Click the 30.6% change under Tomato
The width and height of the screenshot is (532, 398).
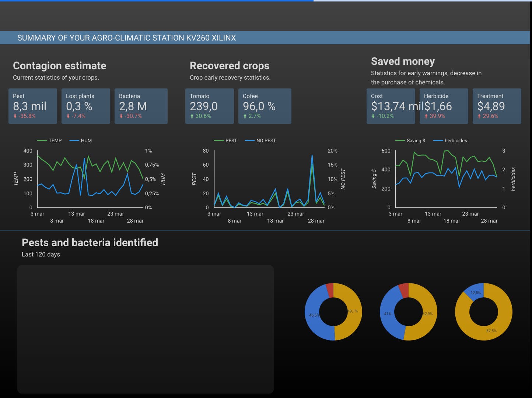(203, 116)
